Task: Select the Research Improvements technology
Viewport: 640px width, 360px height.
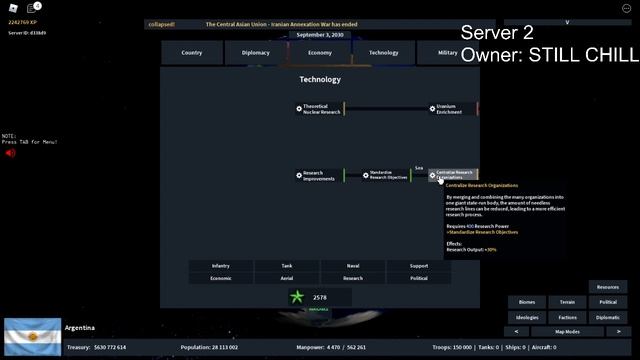Action: coord(320,176)
